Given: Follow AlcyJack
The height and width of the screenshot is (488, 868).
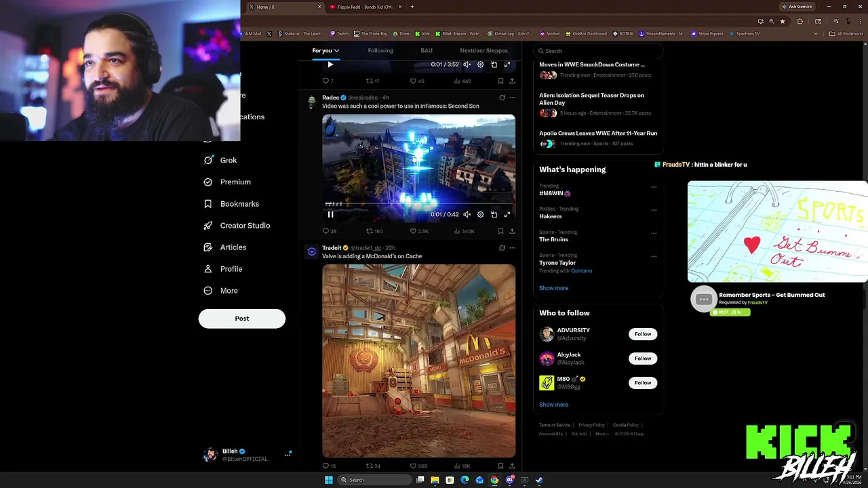Looking at the screenshot, I should [x=643, y=358].
